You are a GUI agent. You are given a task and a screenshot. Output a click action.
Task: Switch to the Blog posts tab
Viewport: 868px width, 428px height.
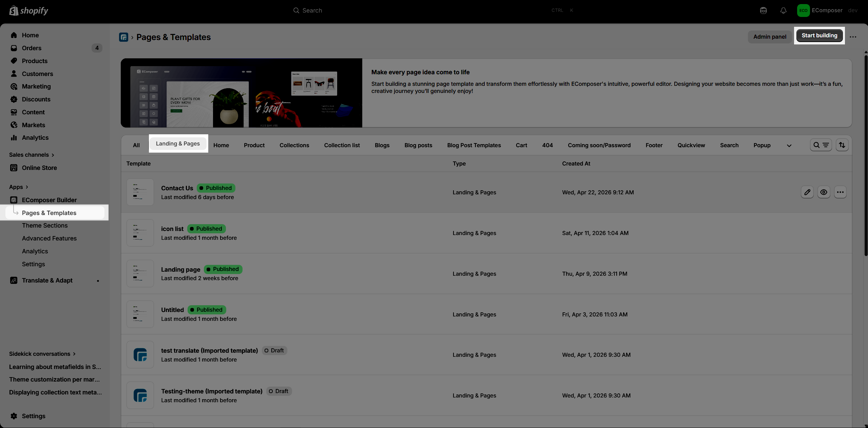[x=418, y=145]
